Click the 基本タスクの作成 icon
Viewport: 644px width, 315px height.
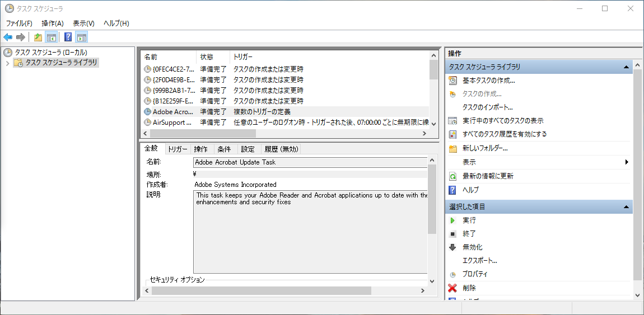(x=452, y=81)
